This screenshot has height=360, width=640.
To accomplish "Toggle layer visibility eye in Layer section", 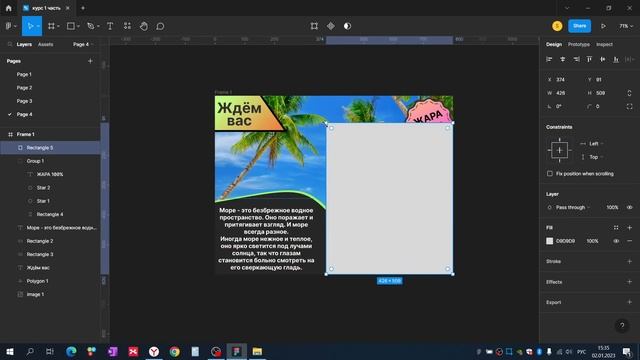I will 629,207.
